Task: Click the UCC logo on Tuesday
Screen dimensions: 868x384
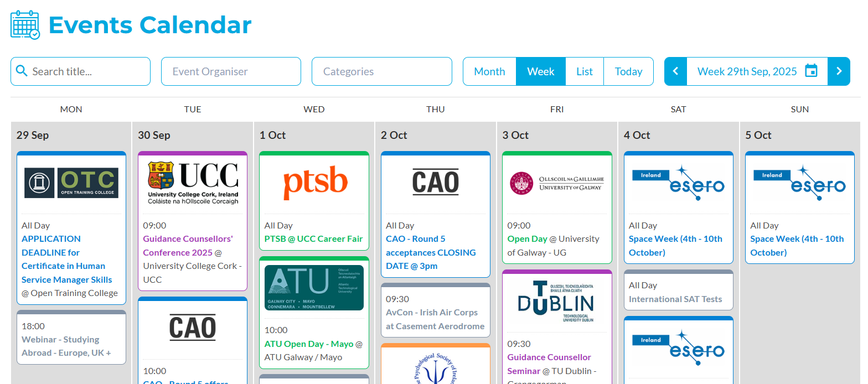Action: click(193, 183)
